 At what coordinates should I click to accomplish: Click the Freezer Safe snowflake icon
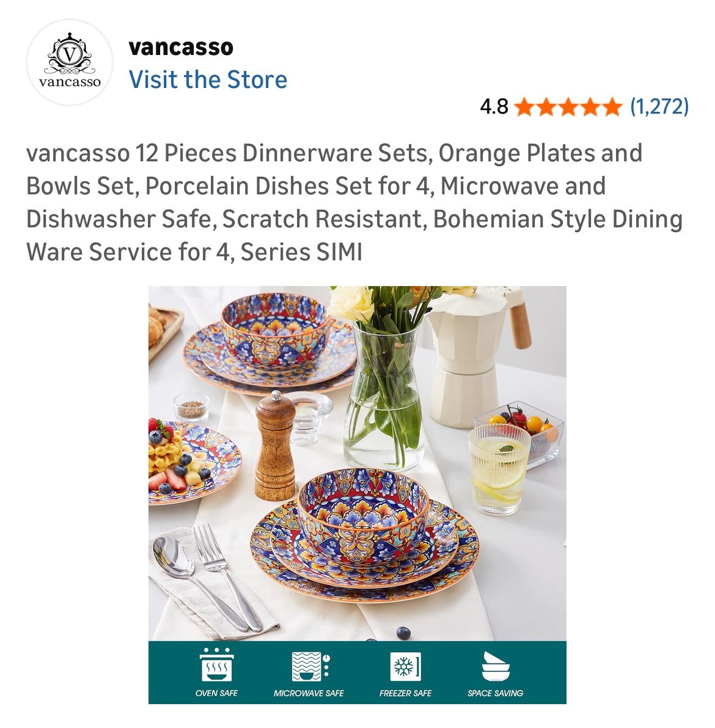click(x=405, y=667)
